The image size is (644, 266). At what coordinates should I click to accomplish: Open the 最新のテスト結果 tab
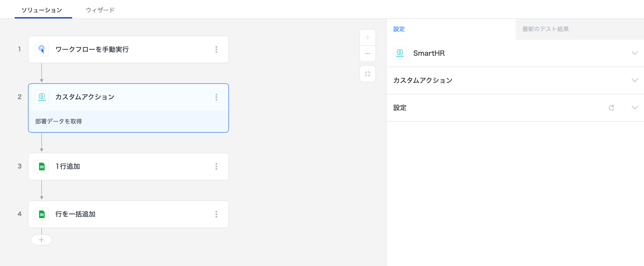click(545, 29)
